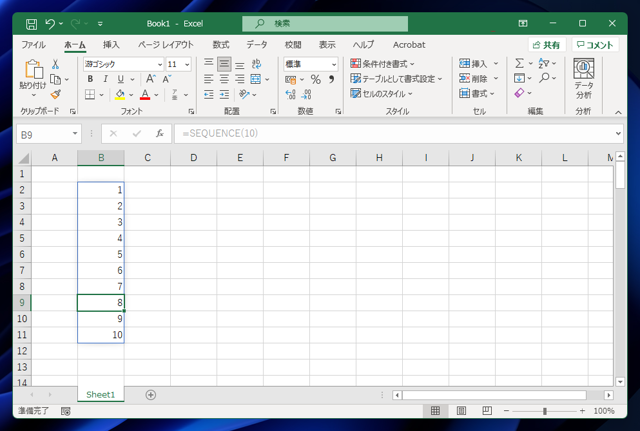Center text horizontally
This screenshot has height=431, width=640.
(224, 79)
